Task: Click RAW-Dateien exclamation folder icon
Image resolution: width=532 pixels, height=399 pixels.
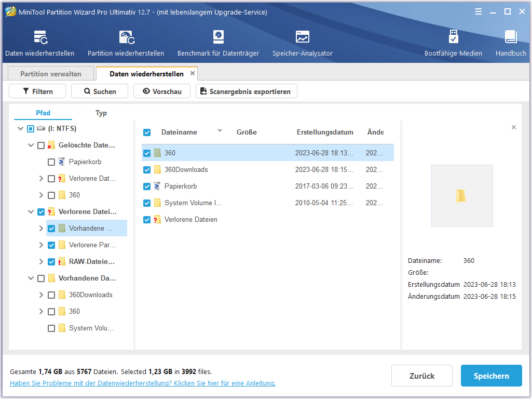Action: pyautogui.click(x=61, y=261)
